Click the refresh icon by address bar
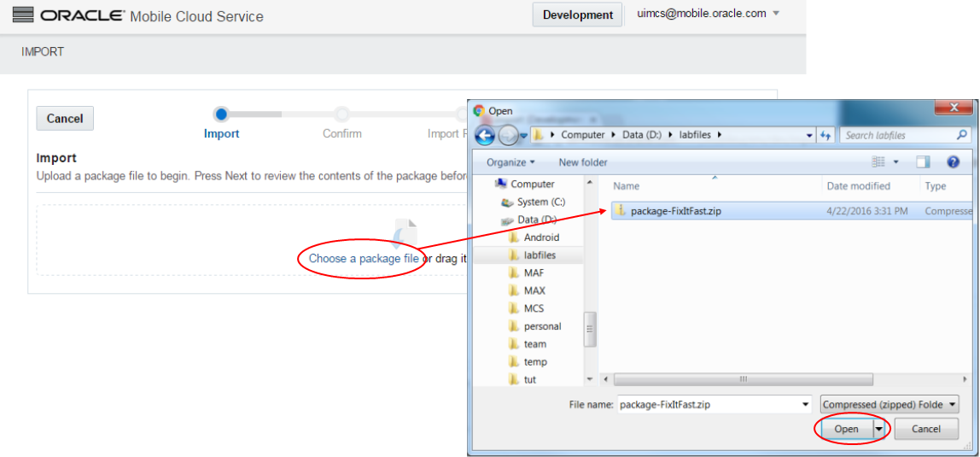The height and width of the screenshot is (457, 980). [x=825, y=135]
